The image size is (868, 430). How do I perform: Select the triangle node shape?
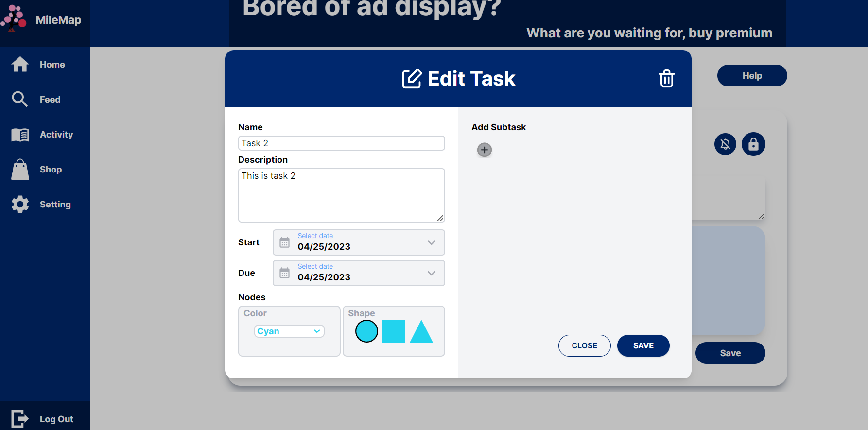(421, 332)
